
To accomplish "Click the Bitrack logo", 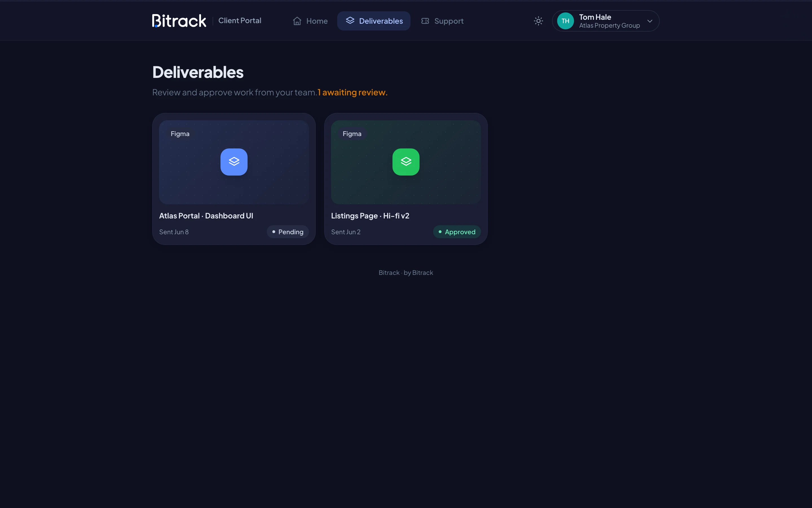I will tap(179, 21).
